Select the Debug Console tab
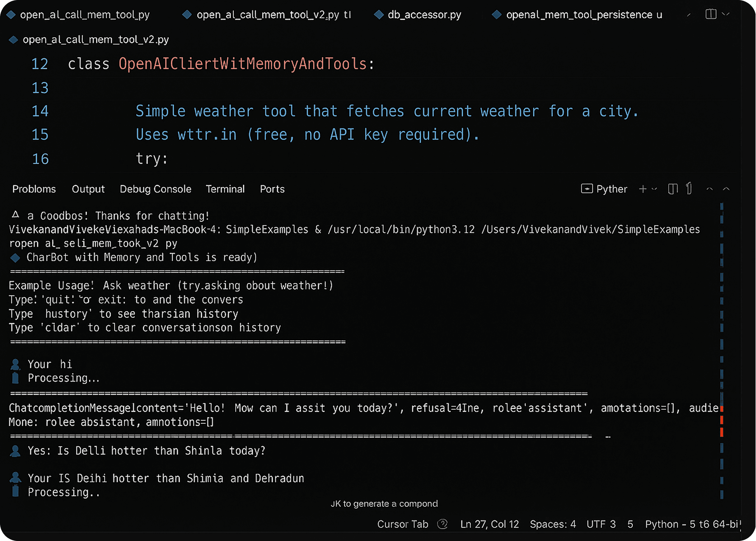This screenshot has width=756, height=541. point(155,189)
